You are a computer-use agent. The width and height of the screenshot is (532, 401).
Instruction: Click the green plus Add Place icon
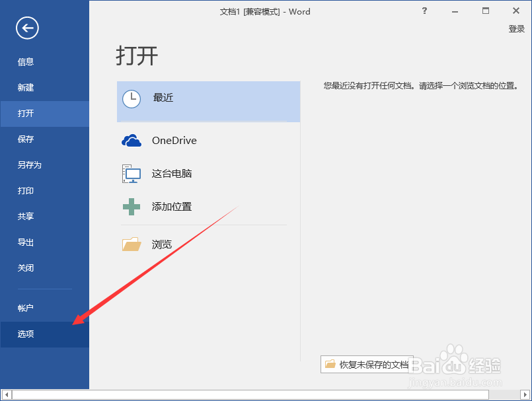point(132,207)
